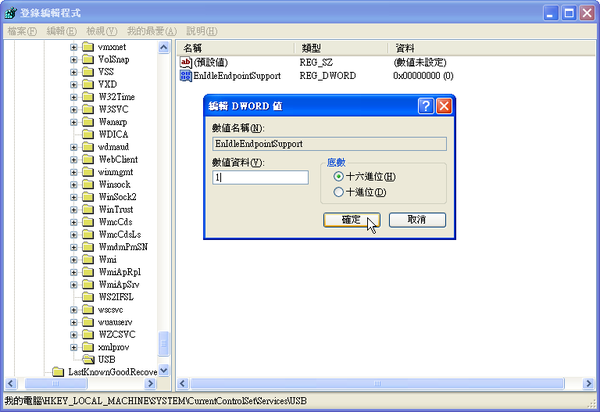
Task: Click the vmxnet folder icon
Action: [88, 47]
